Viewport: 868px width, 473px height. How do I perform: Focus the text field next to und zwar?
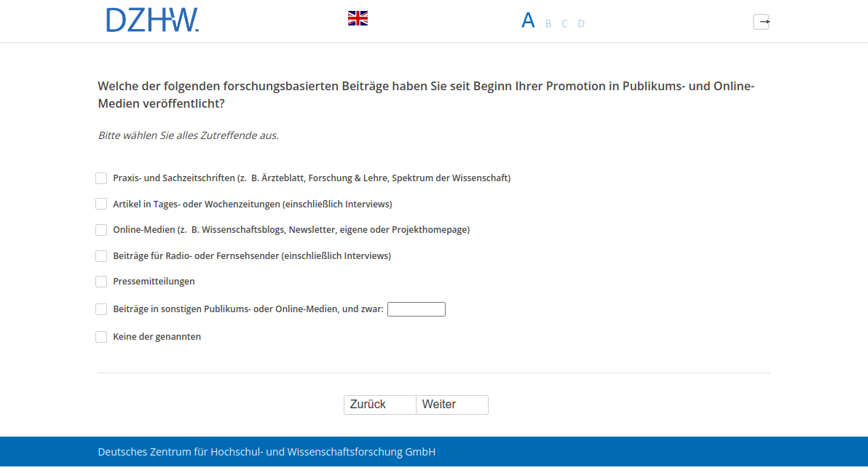[416, 309]
